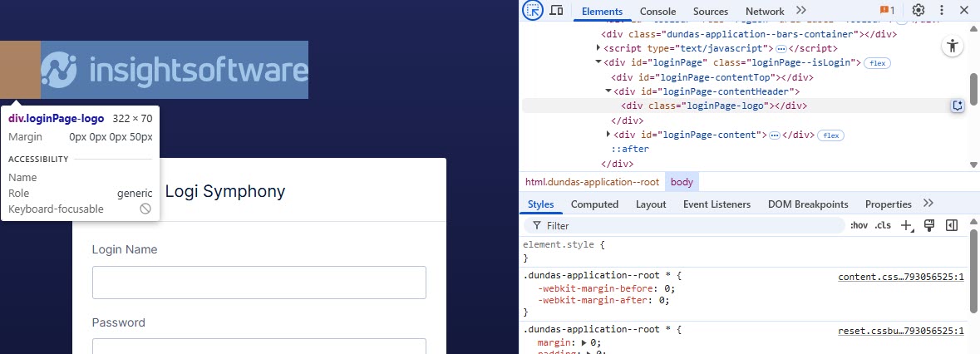The image size is (980, 354).
Task: Expand the script text/javascript node
Action: click(x=598, y=47)
